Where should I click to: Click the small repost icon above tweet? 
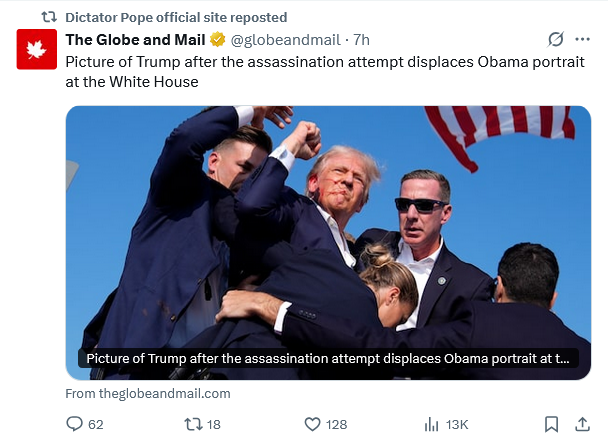point(48,17)
